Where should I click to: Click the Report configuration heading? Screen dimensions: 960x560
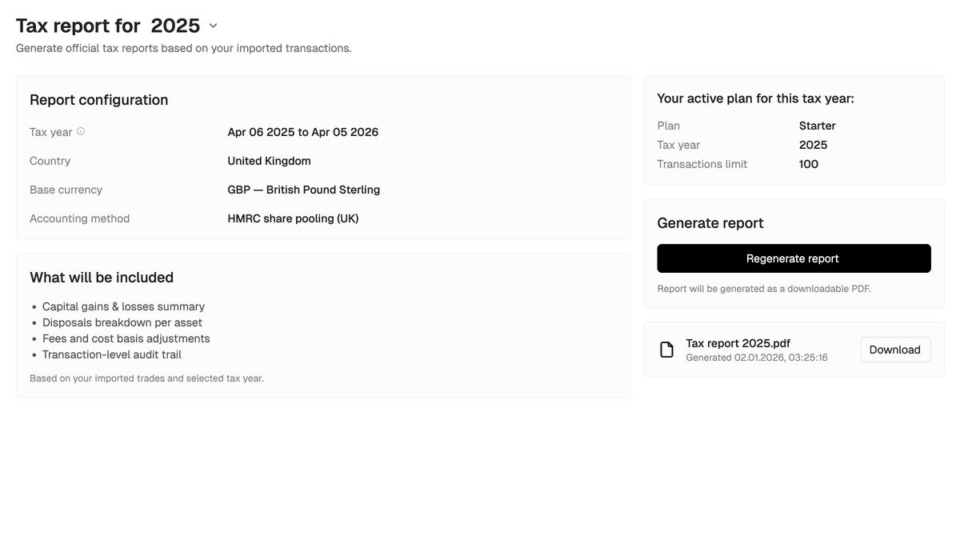point(99,100)
